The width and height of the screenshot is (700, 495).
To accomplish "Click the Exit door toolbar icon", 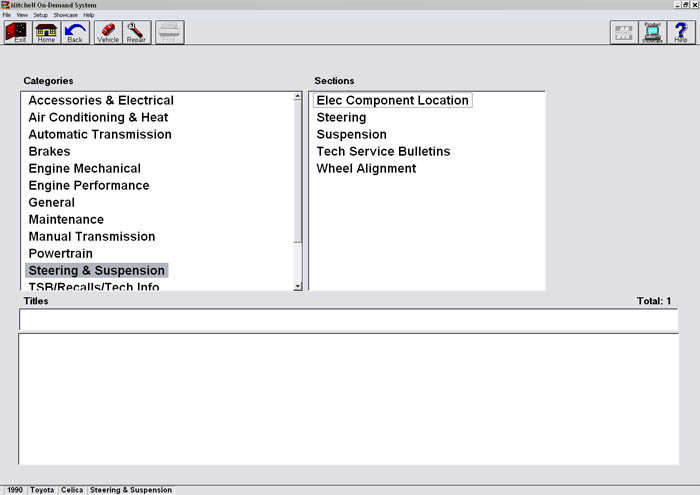I will pos(18,33).
